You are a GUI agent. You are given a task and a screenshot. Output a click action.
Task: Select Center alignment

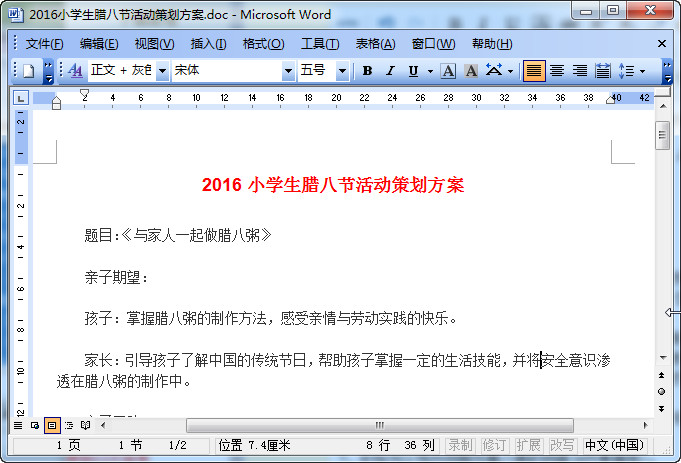[557, 70]
